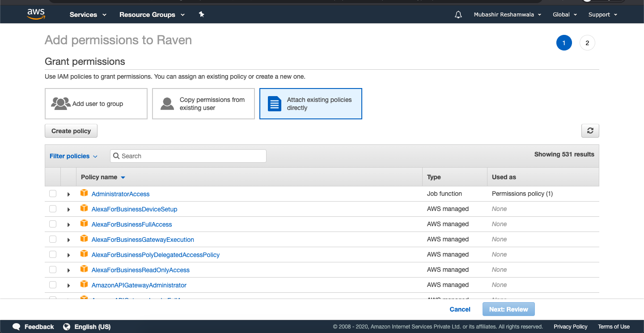644x333 pixels.
Task: Click the Create policy button
Action: pyautogui.click(x=71, y=131)
